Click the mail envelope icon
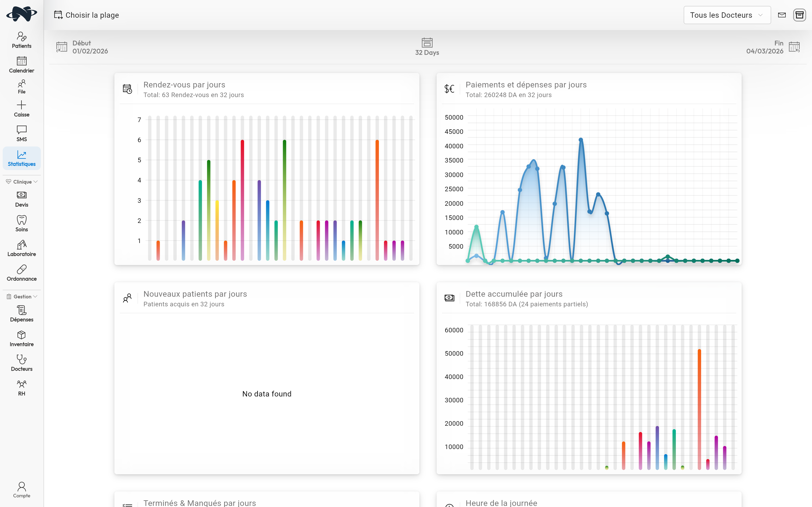 [x=782, y=15]
